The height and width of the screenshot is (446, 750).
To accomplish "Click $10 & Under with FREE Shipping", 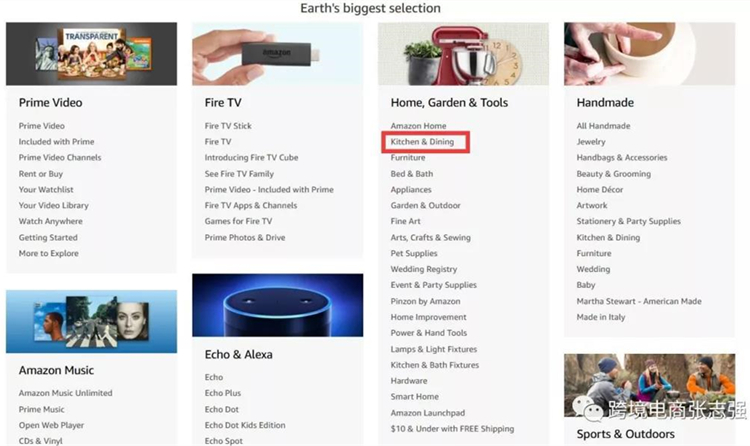I will pos(452,429).
